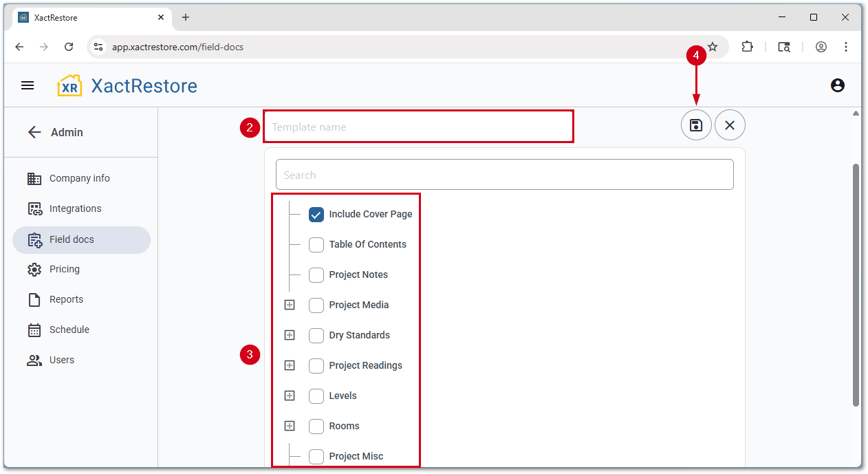Click the save template floppy disk icon
The image size is (868, 474).
[x=696, y=125]
